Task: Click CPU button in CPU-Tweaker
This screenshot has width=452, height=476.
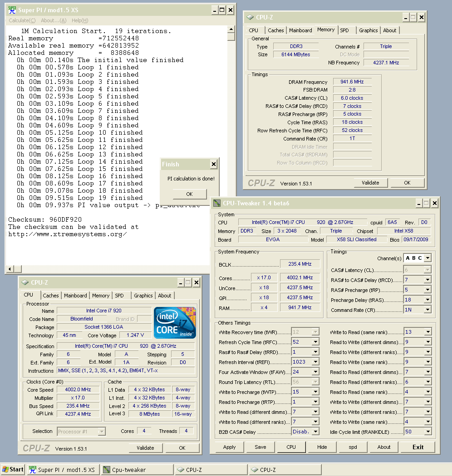Action: coord(291,447)
